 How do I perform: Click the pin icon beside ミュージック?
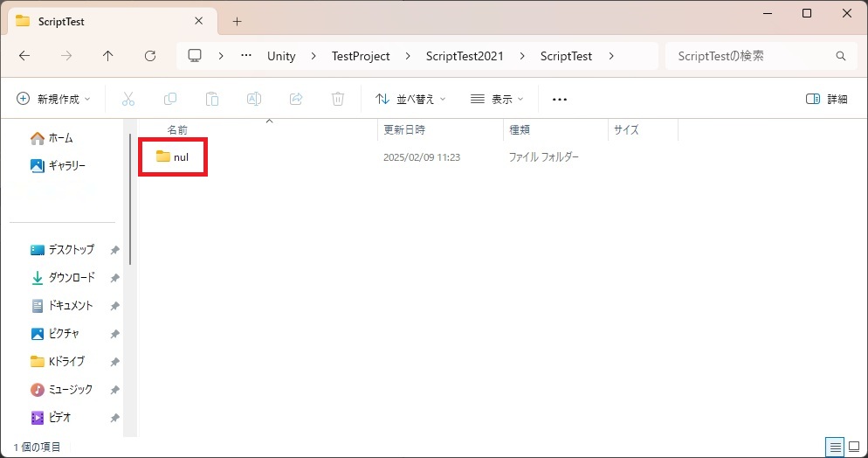click(x=114, y=390)
